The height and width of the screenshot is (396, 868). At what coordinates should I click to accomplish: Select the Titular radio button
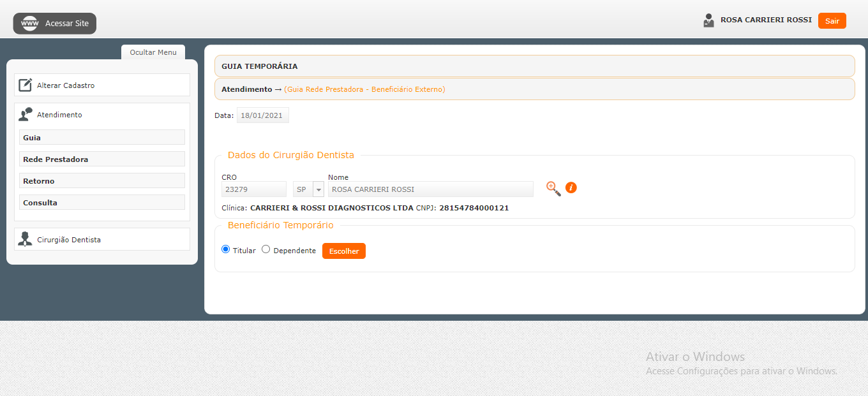pos(225,249)
